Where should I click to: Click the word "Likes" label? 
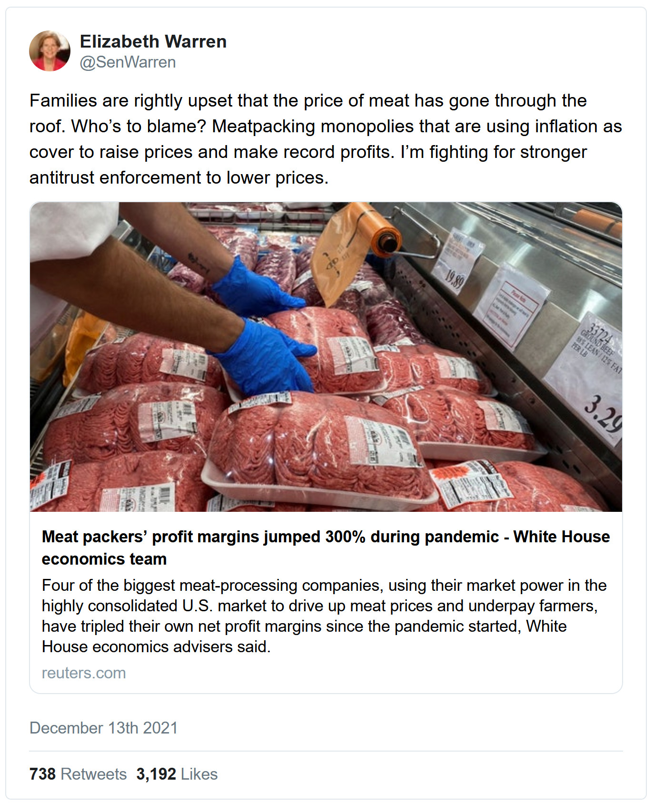pos(199,774)
